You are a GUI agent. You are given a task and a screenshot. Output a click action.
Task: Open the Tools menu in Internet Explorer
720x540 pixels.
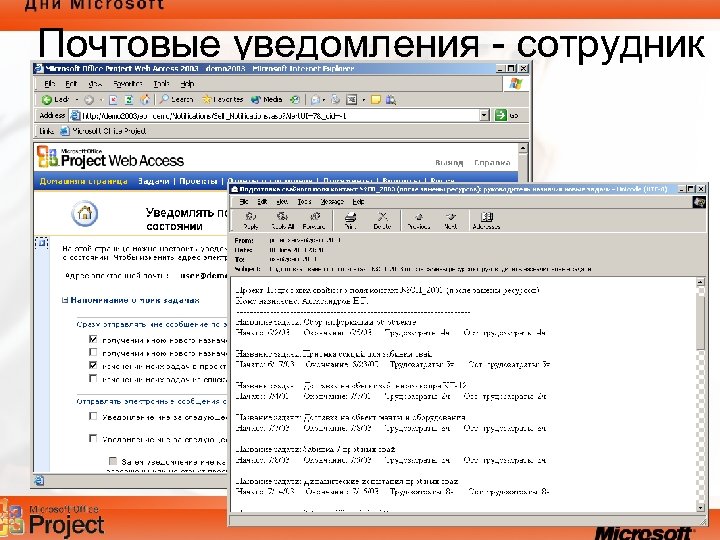coord(161,84)
